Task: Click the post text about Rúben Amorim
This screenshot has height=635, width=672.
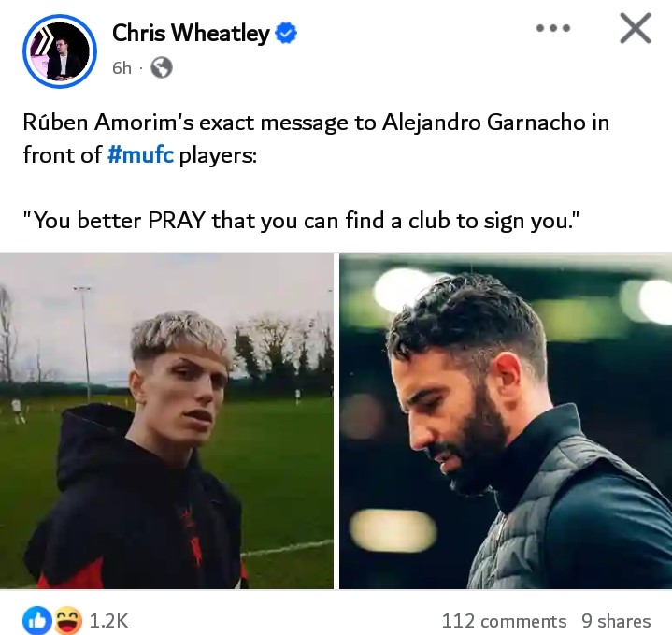Action: tap(316, 138)
